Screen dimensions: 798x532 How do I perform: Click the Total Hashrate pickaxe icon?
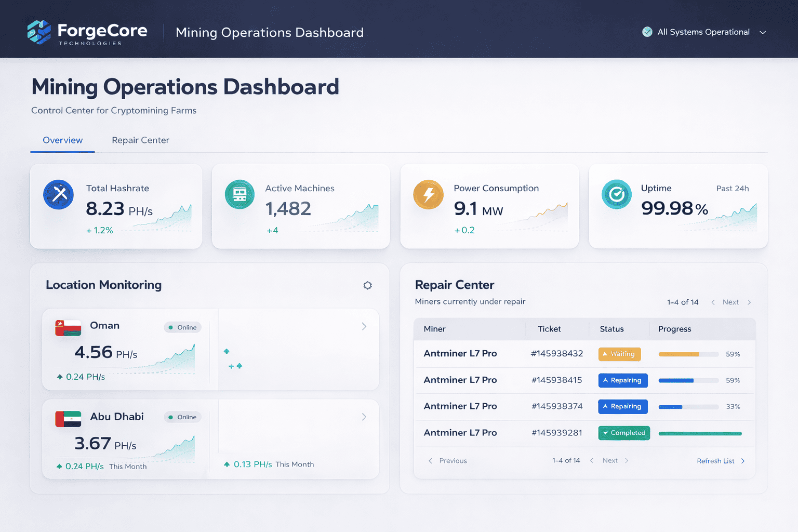tap(58, 195)
